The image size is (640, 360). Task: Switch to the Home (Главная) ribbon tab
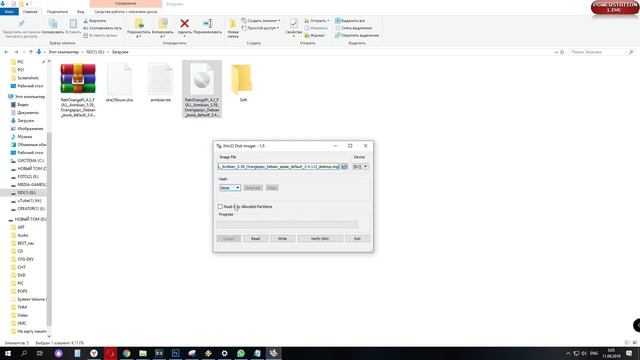[30, 11]
